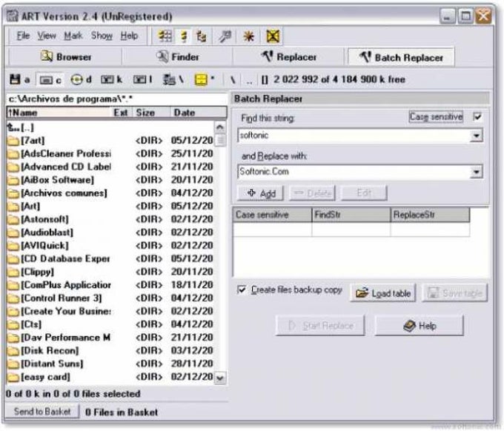Image resolution: width=504 pixels, height=431 pixels.
Task: Click the Load table button
Action: click(x=383, y=293)
